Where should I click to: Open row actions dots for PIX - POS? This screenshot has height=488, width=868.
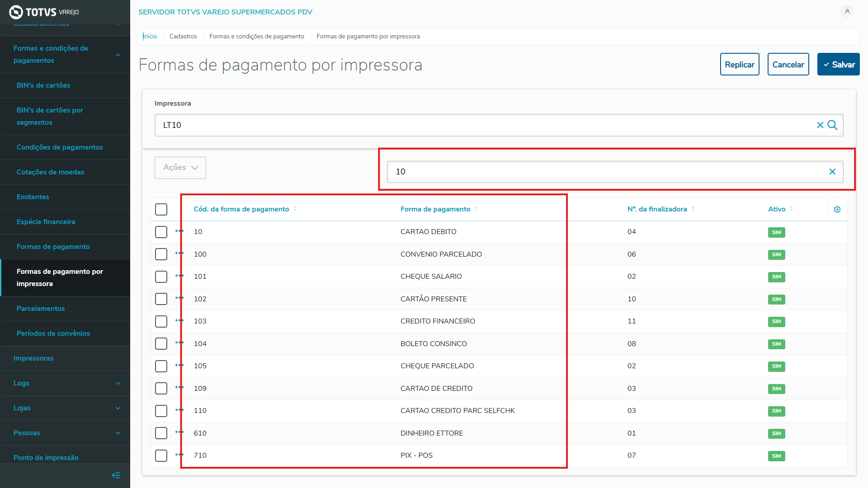(179, 455)
